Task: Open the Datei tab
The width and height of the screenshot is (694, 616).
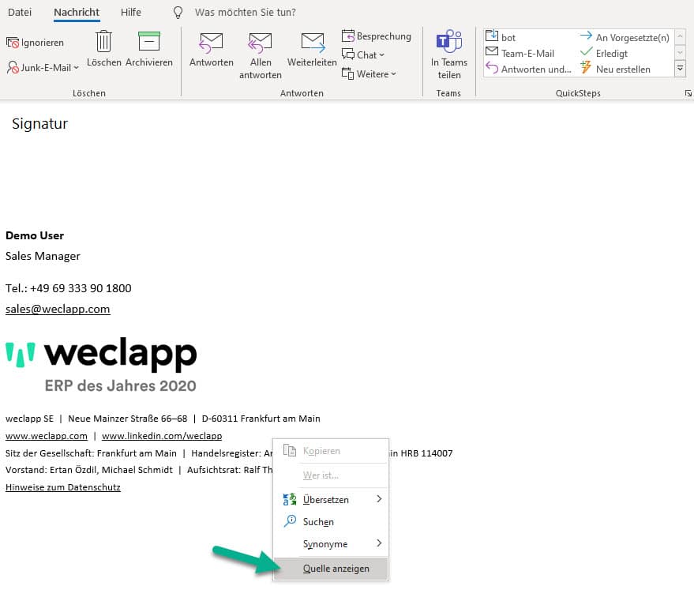Action: click(x=20, y=13)
